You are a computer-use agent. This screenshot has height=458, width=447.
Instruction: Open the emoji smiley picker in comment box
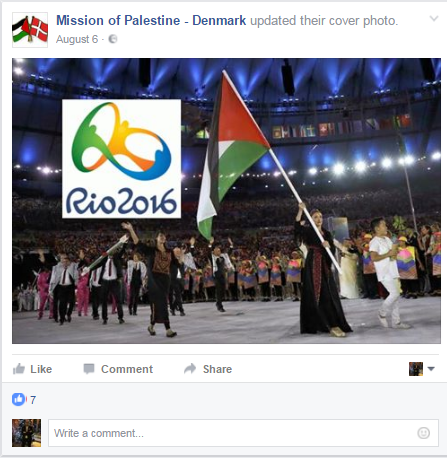424,433
